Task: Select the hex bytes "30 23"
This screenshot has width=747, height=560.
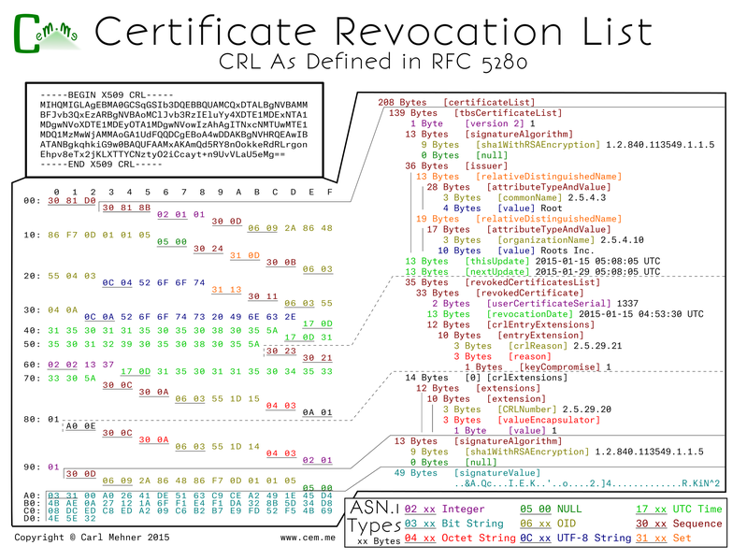Action: [x=281, y=351]
